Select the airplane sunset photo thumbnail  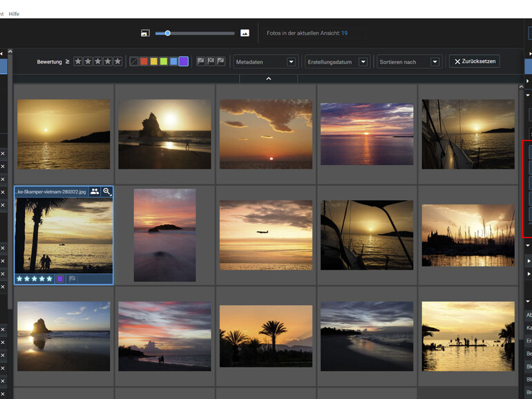pyautogui.click(x=265, y=235)
